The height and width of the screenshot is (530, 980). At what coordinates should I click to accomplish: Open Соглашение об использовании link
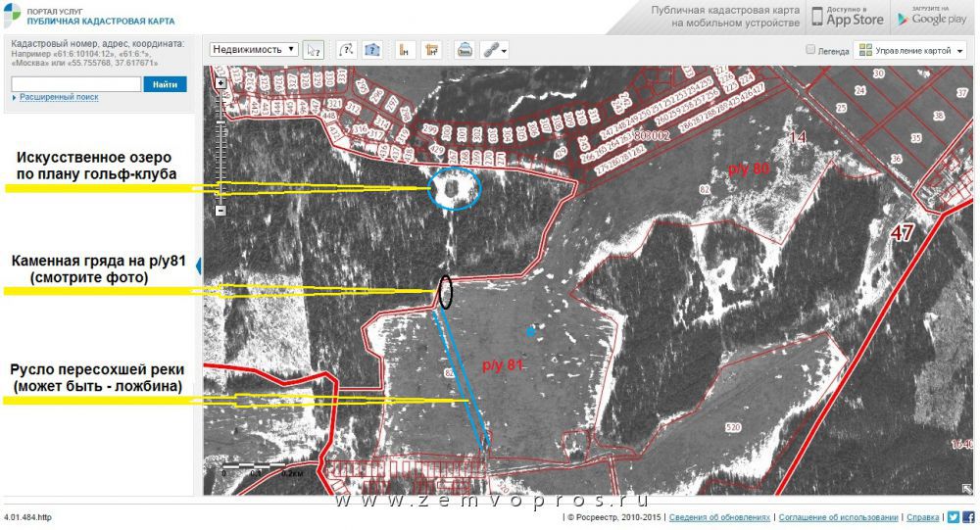838,517
